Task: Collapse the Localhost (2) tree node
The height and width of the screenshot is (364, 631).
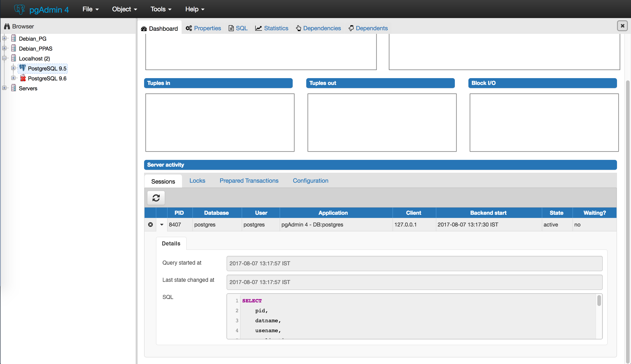Action: tap(4, 58)
